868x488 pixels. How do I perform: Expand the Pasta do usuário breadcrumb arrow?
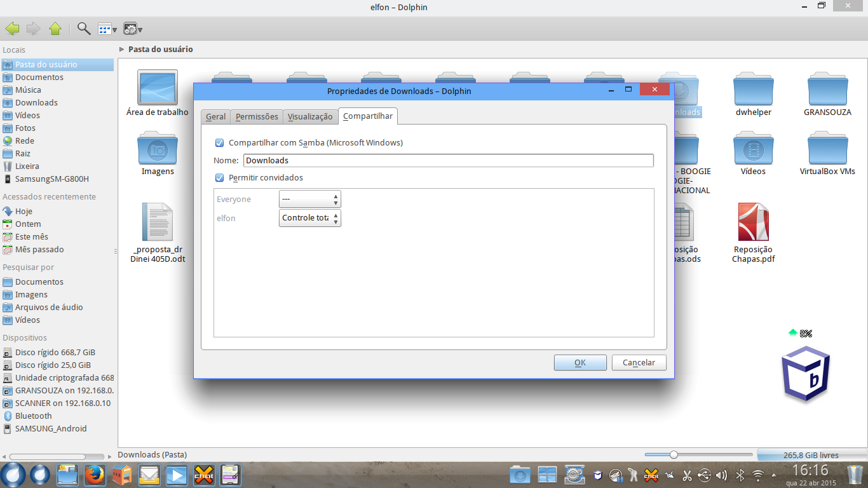pos(121,49)
